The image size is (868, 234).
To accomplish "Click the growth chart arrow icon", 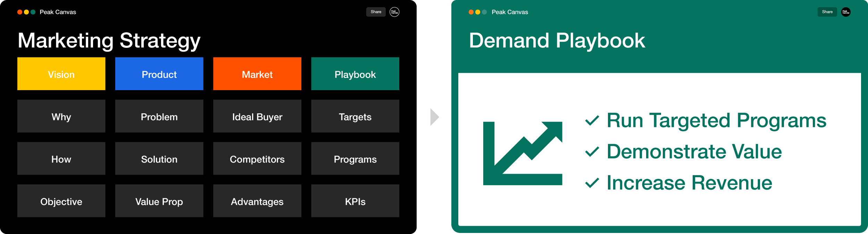I will click(523, 153).
